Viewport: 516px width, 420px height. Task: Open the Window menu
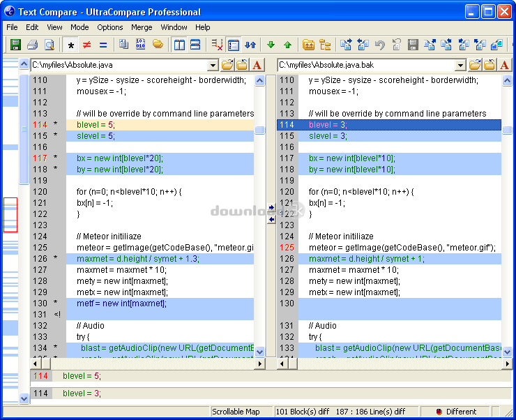(x=174, y=27)
